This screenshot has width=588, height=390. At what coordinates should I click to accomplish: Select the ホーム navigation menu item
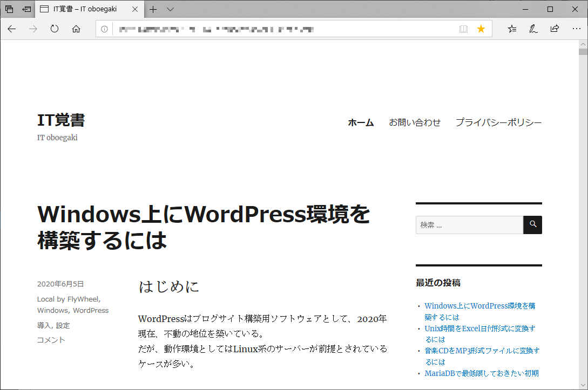(361, 122)
